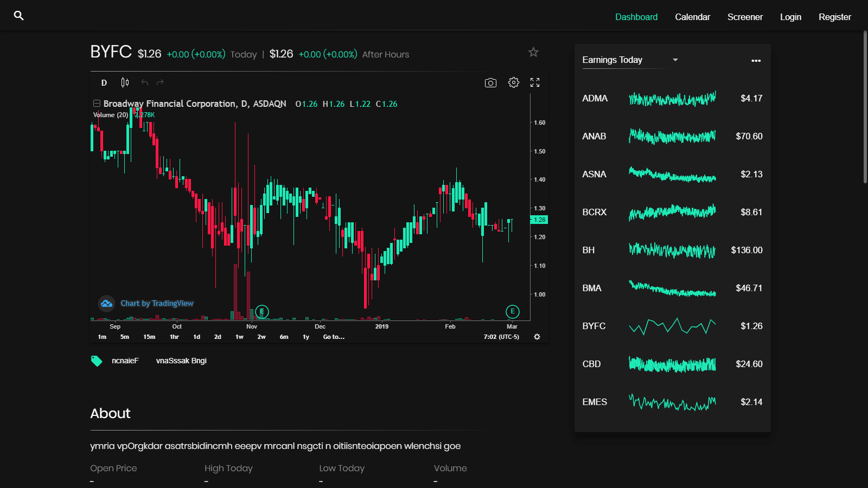Click the Register button

coord(834,17)
